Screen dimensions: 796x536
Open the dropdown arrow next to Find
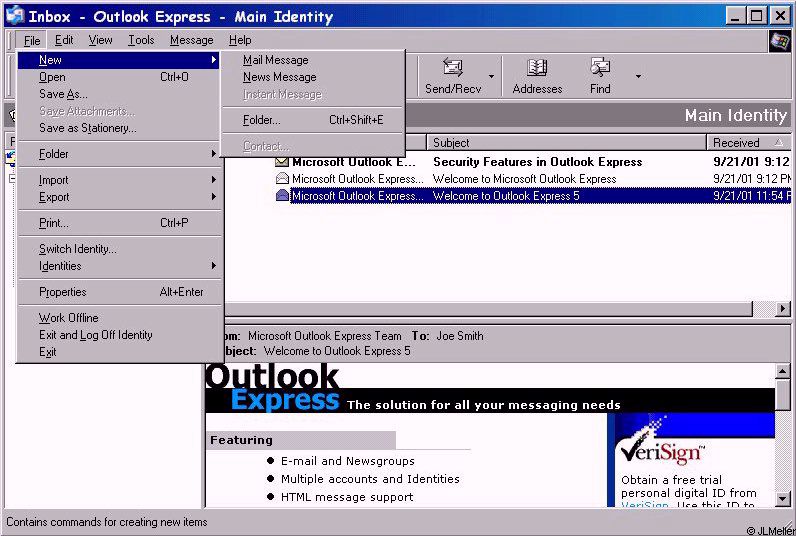coord(638,77)
